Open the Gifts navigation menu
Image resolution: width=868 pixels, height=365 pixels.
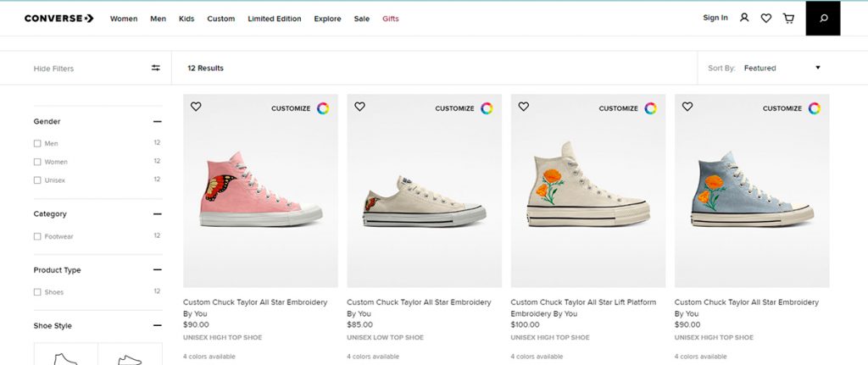[x=390, y=19]
